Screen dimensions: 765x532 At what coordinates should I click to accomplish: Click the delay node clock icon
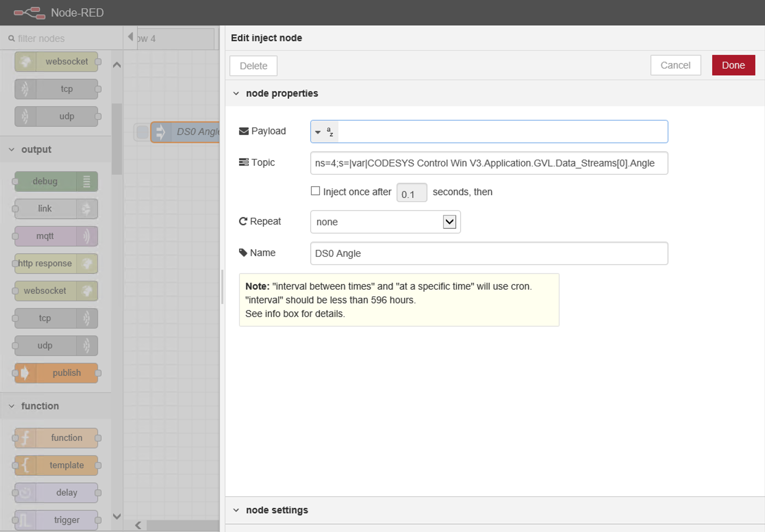coord(25,493)
